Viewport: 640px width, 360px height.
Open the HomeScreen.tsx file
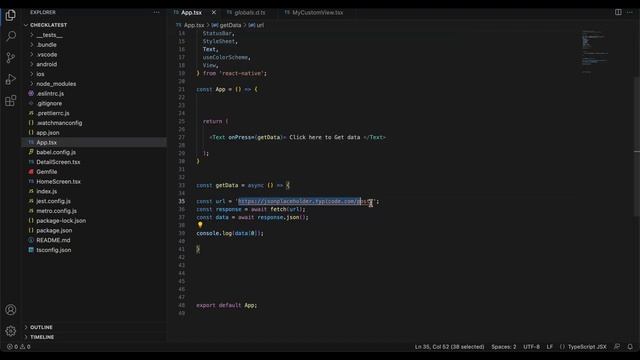pyautogui.click(x=58, y=182)
